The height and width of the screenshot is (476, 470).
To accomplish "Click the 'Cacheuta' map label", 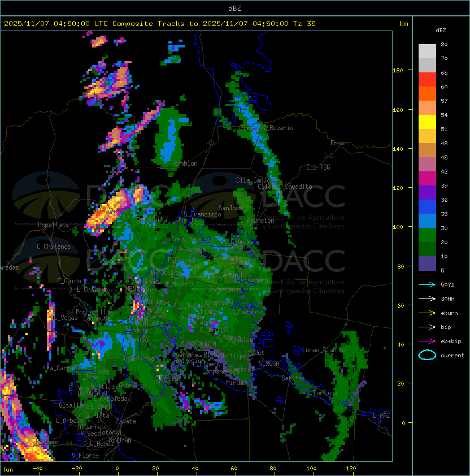I will tap(97, 318).
